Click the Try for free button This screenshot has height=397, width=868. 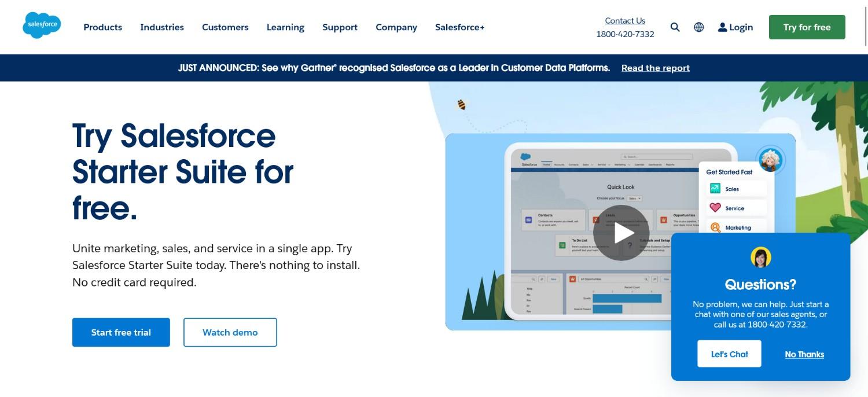point(807,27)
